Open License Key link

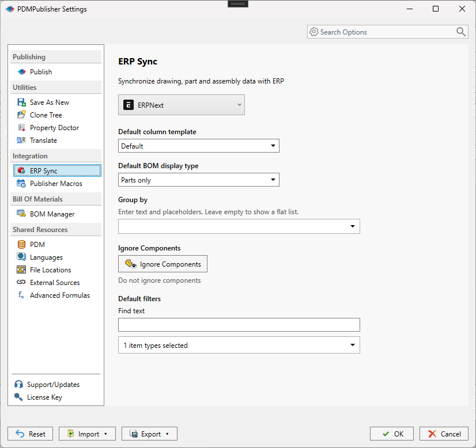[x=44, y=397]
